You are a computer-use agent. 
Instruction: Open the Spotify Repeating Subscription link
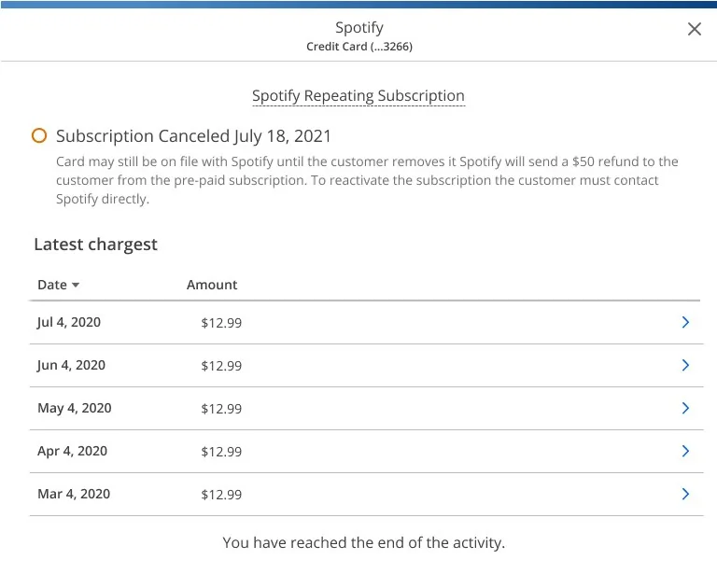(358, 96)
